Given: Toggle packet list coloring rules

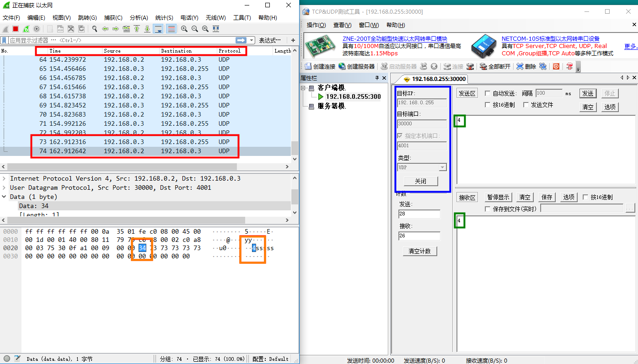Looking at the screenshot, I should click(172, 29).
